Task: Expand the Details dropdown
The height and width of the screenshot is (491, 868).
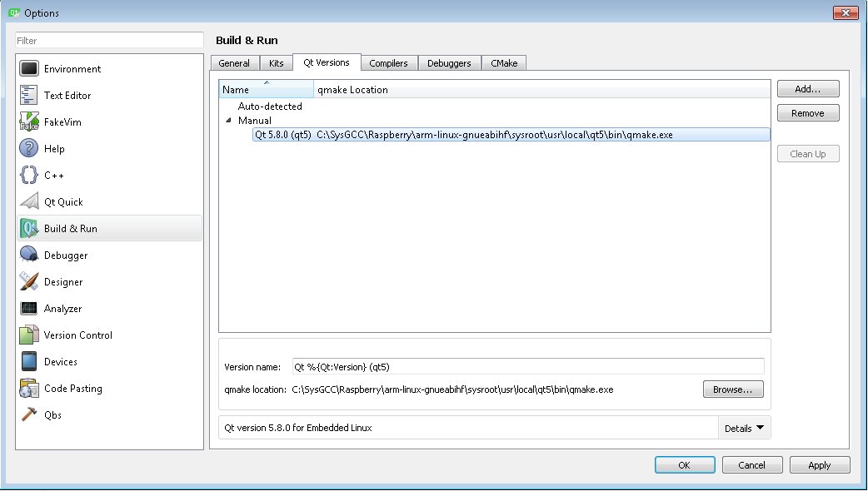Action: (x=744, y=428)
